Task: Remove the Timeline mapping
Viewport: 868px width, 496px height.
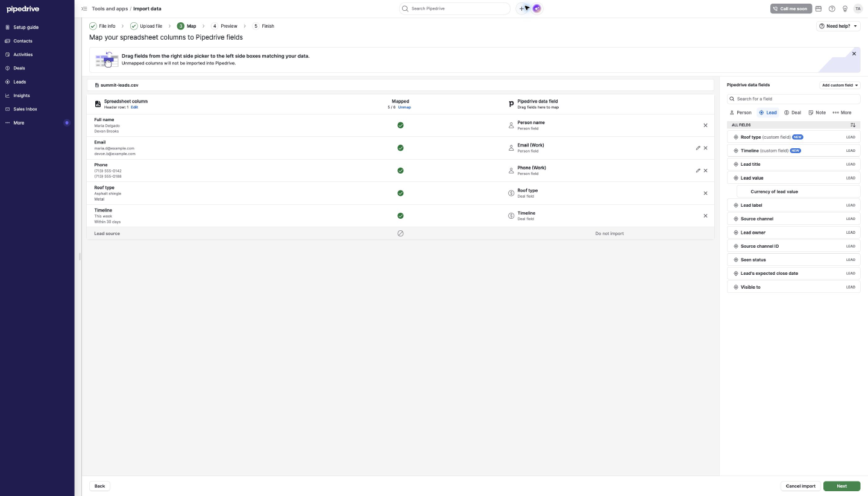Action: point(705,216)
